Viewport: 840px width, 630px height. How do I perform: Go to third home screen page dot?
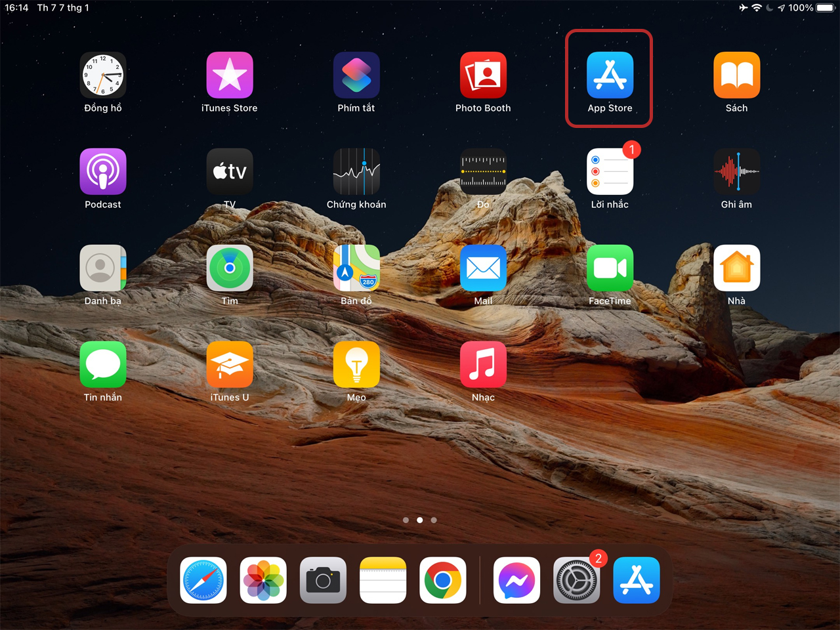pos(434,520)
